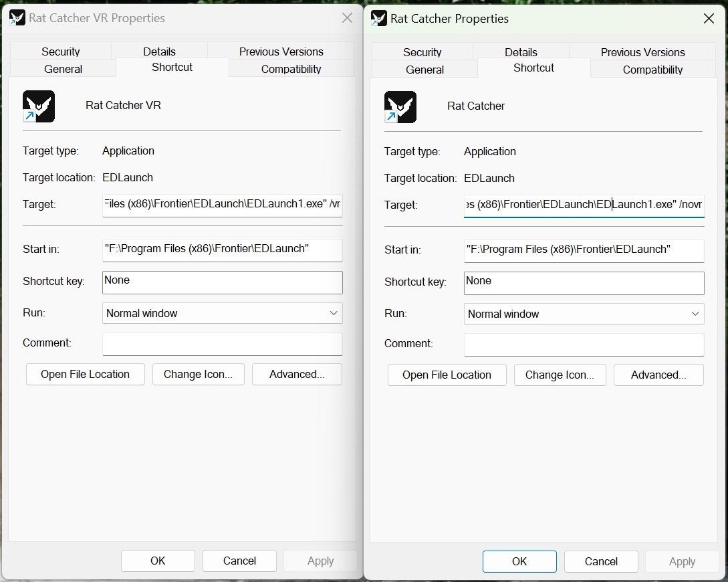728x582 pixels.
Task: Click Cancel in Rat Catcher VR Properties
Action: [239, 561]
